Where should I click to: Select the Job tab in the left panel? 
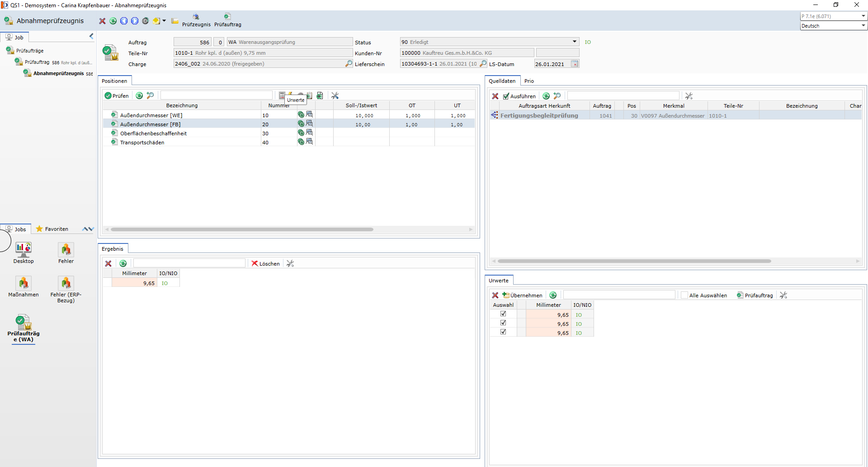coord(15,37)
